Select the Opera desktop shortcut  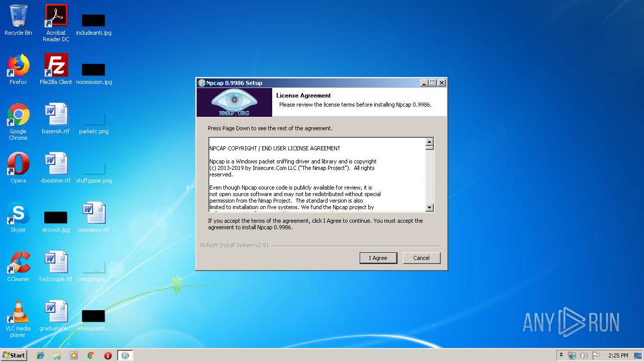click(18, 168)
